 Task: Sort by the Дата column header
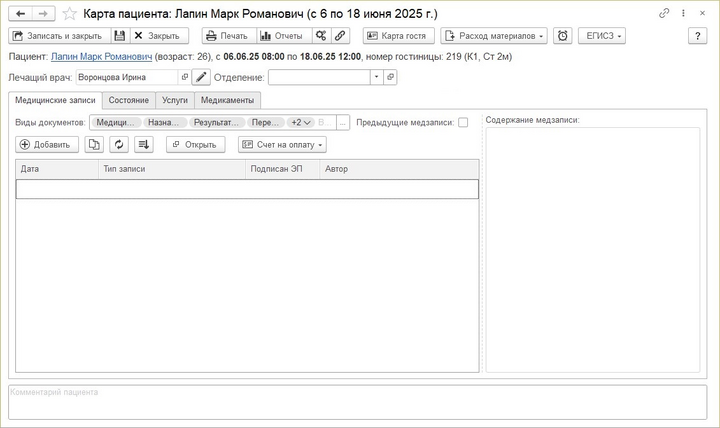tap(57, 169)
